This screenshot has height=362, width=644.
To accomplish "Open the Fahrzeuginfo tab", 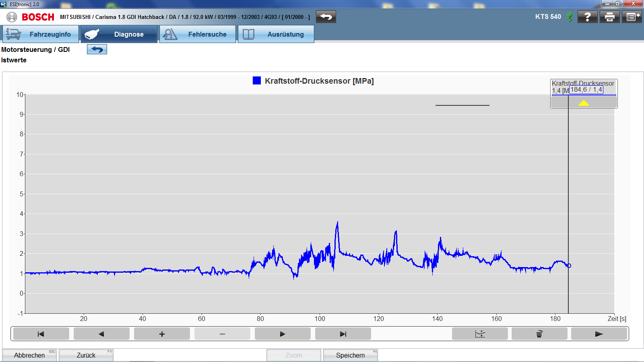I will pos(41,34).
